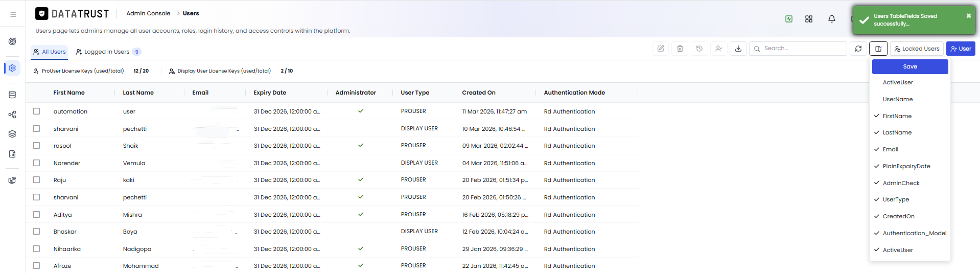Click ProUser License Keys label
Viewport: 980px width, 273px height.
83,71
